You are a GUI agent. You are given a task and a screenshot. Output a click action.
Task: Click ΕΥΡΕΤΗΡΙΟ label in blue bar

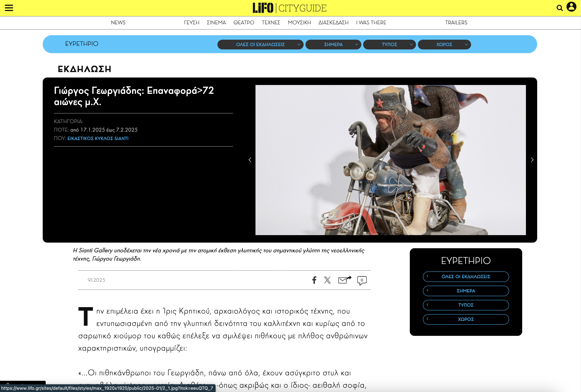pos(82,44)
